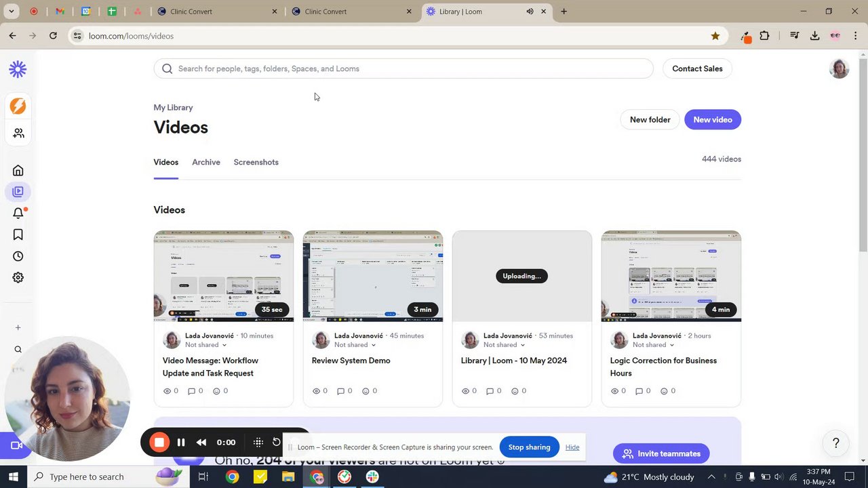The image size is (868, 488).
Task: Open the user avatar at top right
Action: 839,68
